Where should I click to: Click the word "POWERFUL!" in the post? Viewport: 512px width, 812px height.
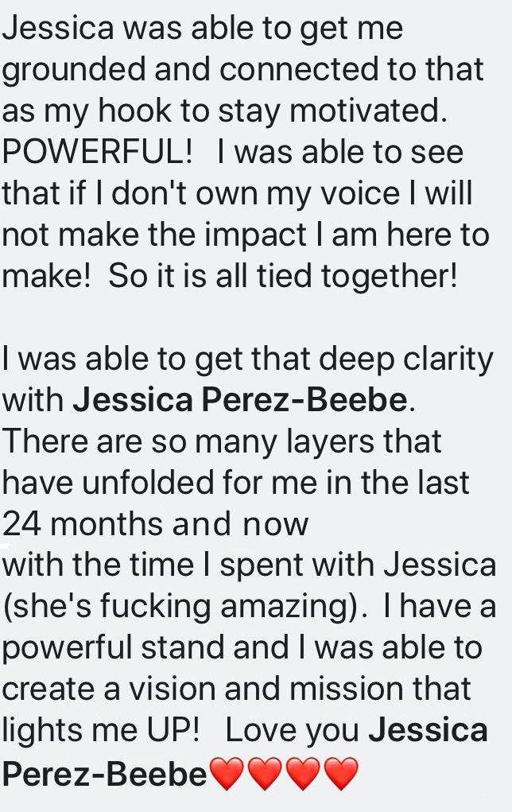(x=97, y=152)
